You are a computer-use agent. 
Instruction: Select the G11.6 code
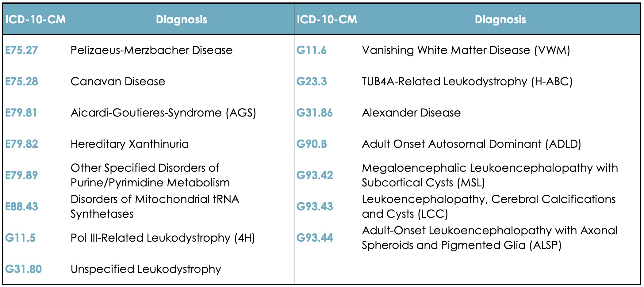tap(312, 50)
